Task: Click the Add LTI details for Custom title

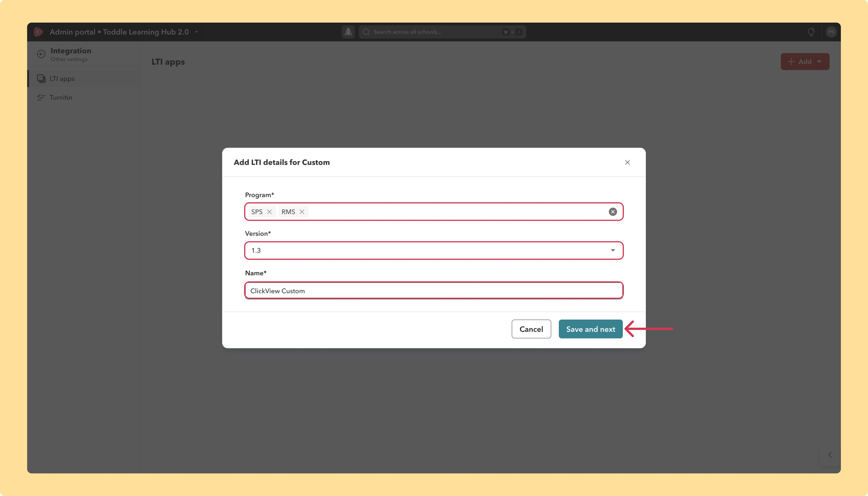Action: click(282, 163)
